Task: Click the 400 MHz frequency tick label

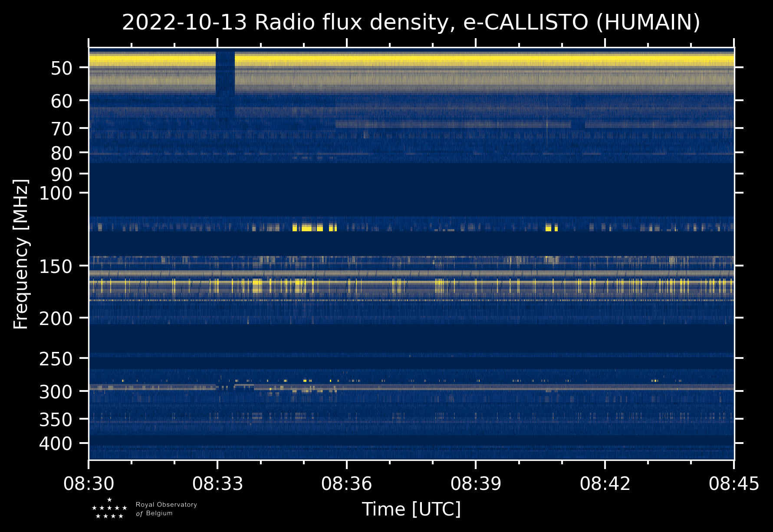Action: click(x=56, y=444)
